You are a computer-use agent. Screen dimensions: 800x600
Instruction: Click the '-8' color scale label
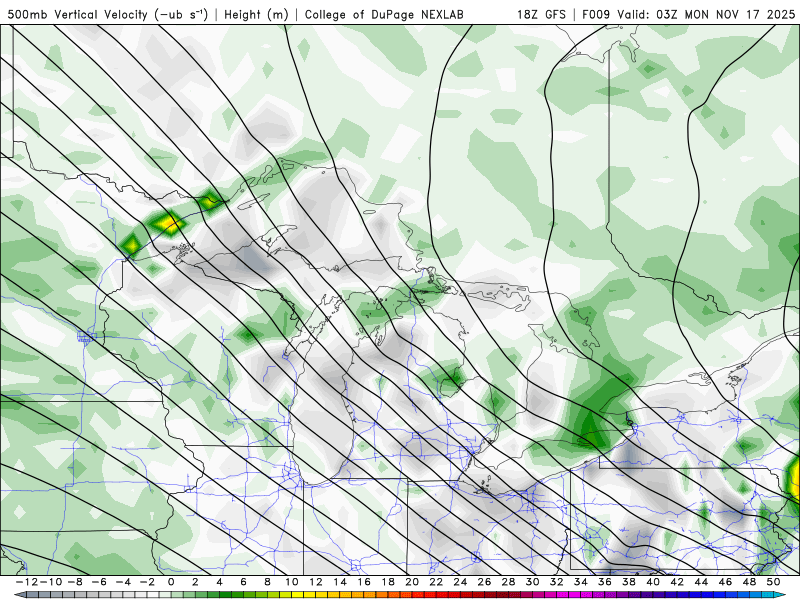click(x=74, y=582)
